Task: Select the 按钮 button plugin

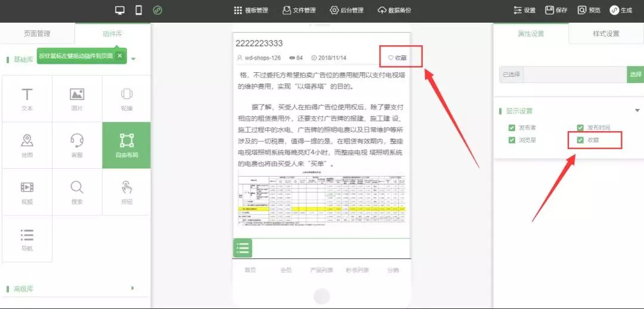Action: click(x=126, y=192)
